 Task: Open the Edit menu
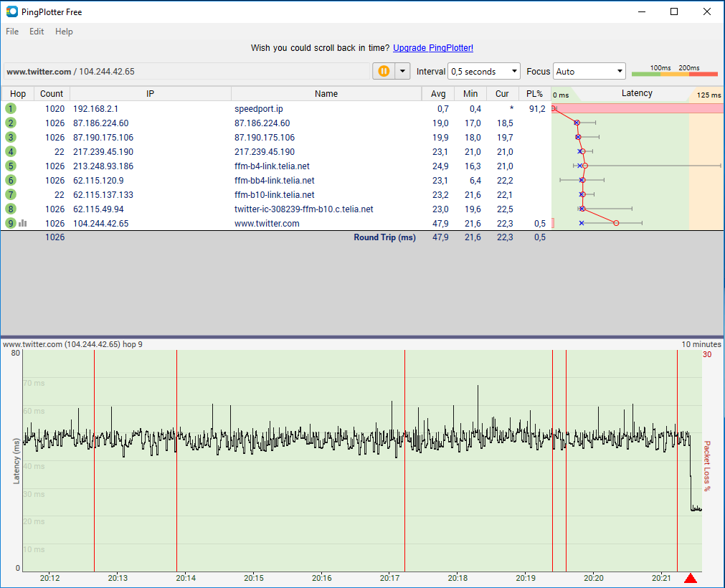tap(37, 32)
